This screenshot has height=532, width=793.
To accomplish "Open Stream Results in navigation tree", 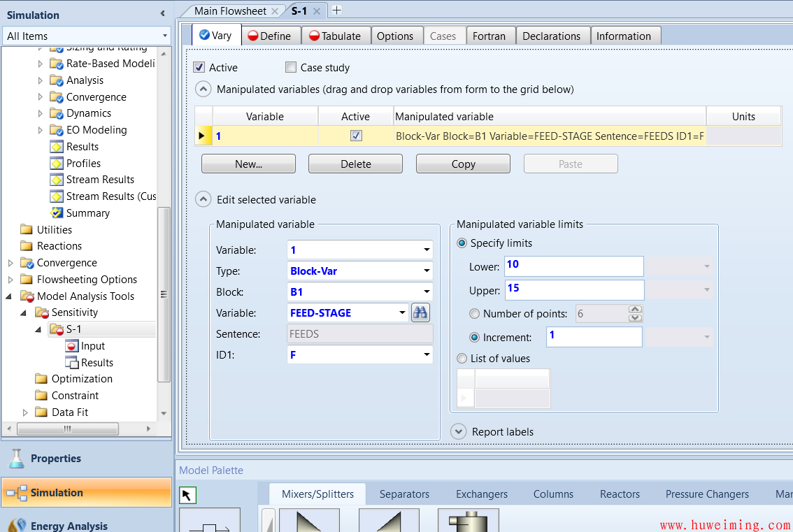I will click(x=100, y=180).
